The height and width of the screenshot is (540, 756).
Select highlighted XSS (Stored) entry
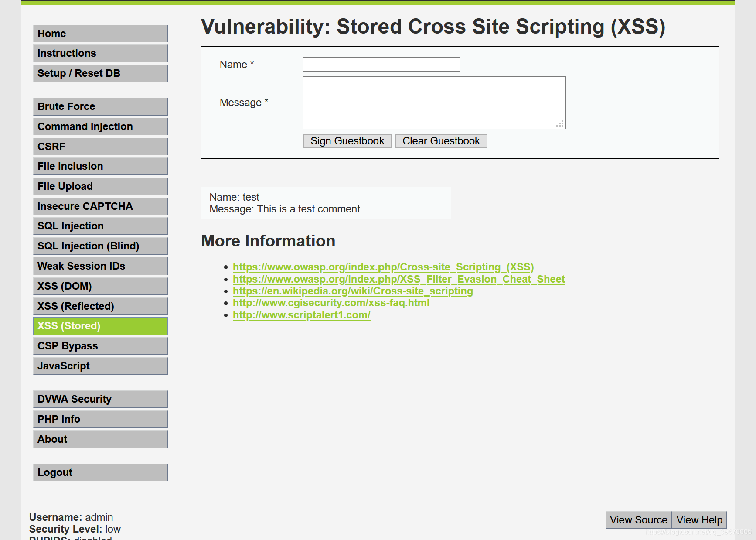100,326
